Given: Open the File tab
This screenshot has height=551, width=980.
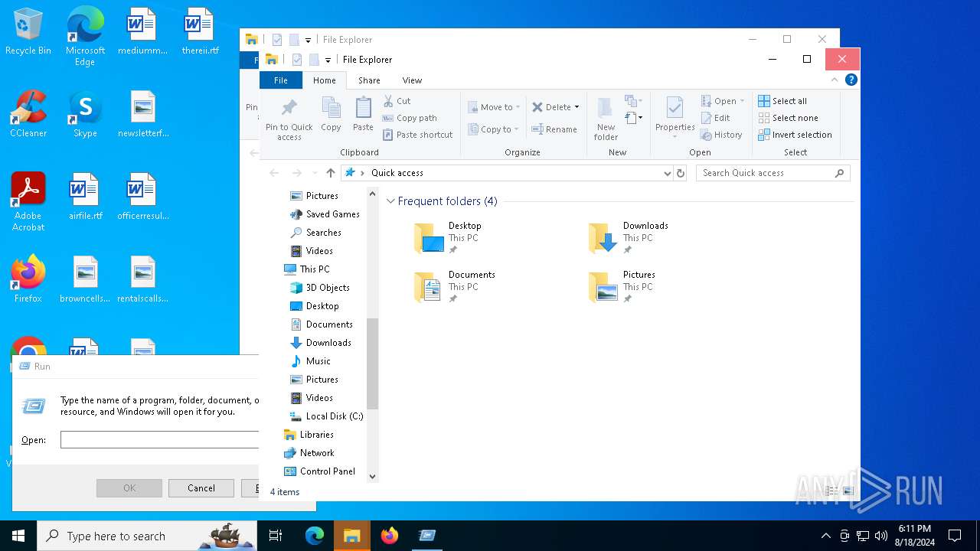Looking at the screenshot, I should 281,80.
